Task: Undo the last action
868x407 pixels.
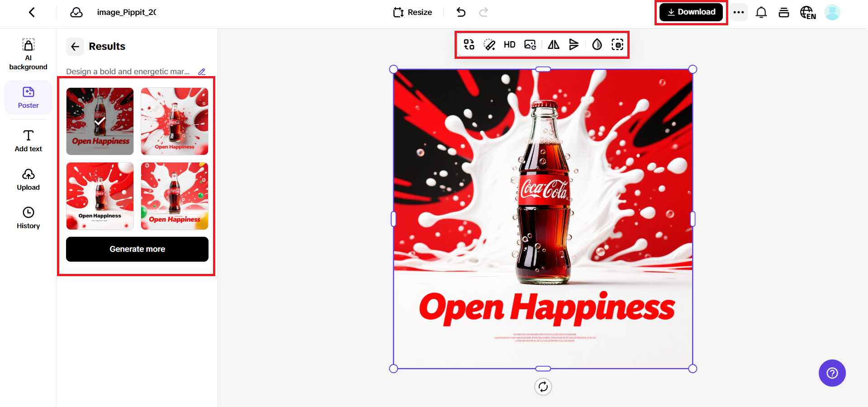Action: click(461, 12)
